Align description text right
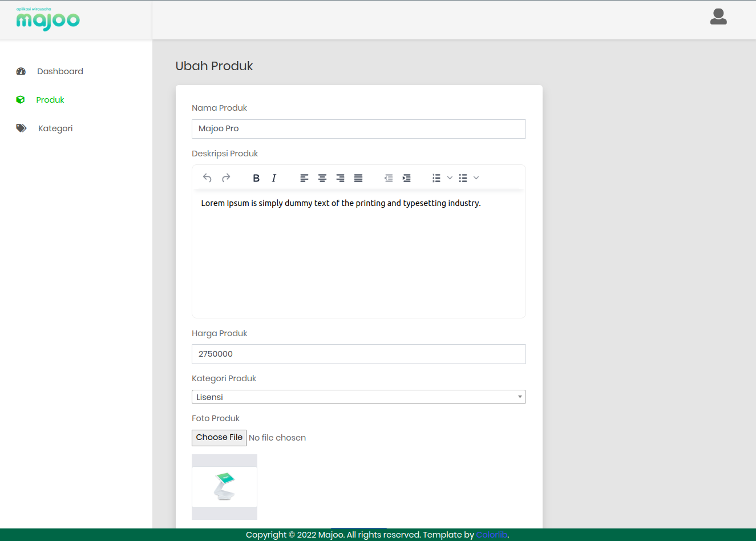The image size is (756, 541). 341,178
